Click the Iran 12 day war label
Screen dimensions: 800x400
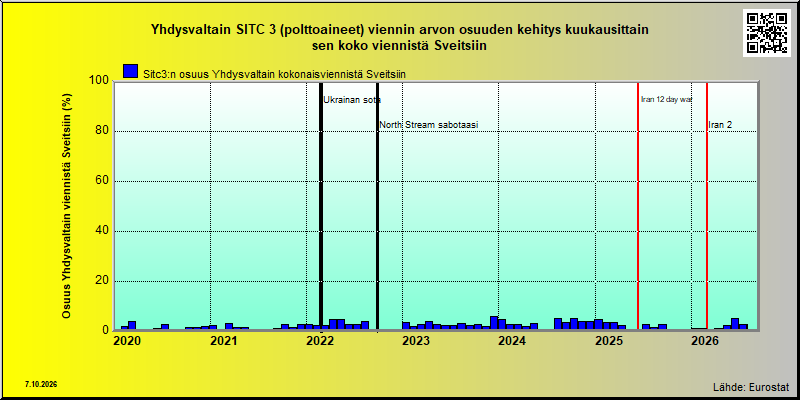666,99
